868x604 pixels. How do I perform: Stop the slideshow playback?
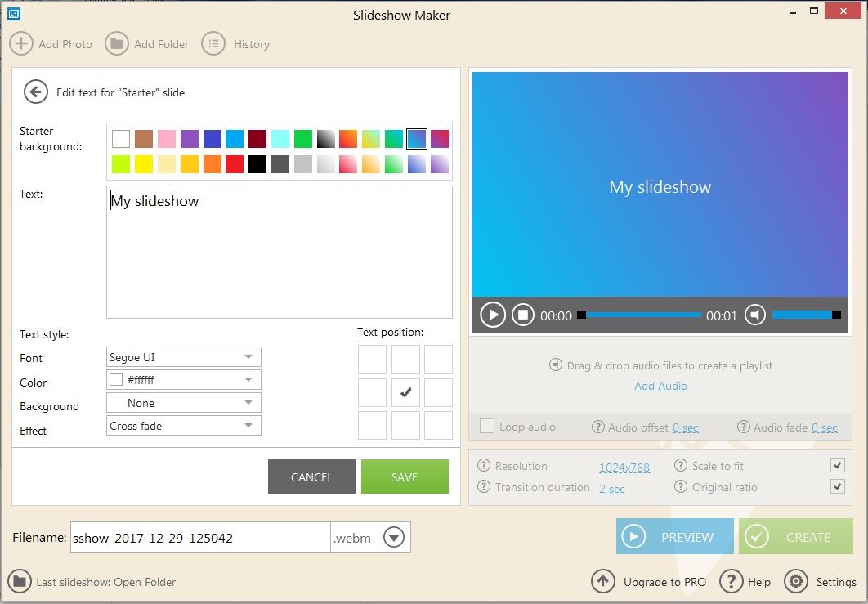point(522,314)
